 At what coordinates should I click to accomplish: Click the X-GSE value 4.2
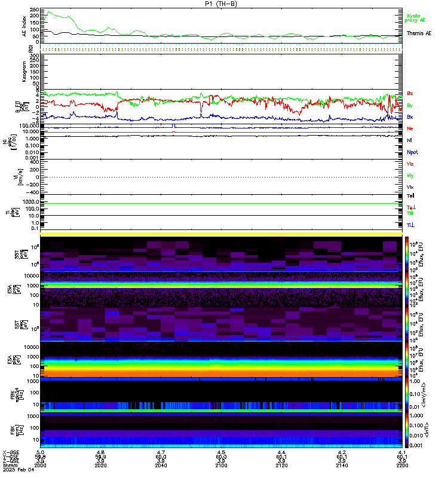pyautogui.click(x=342, y=452)
